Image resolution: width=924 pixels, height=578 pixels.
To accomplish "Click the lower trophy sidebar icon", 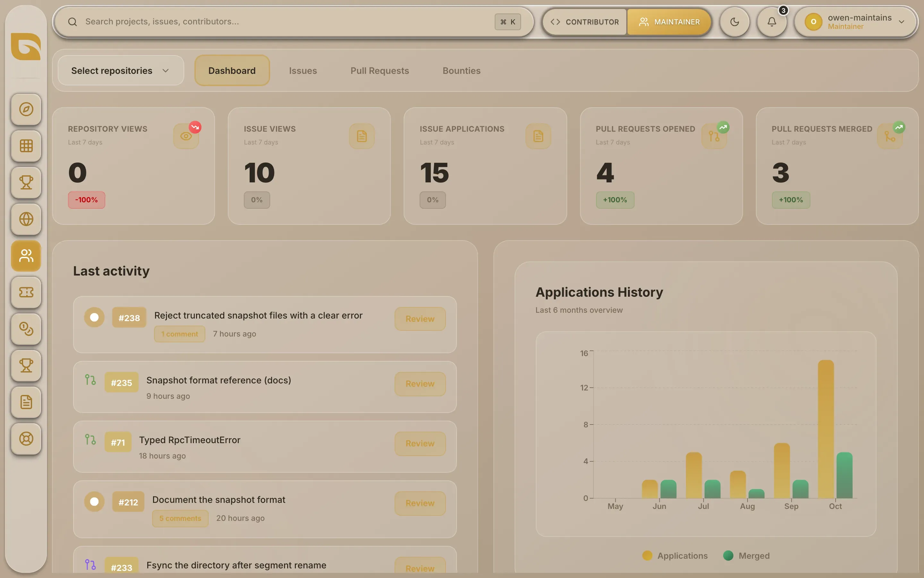I will click(26, 365).
